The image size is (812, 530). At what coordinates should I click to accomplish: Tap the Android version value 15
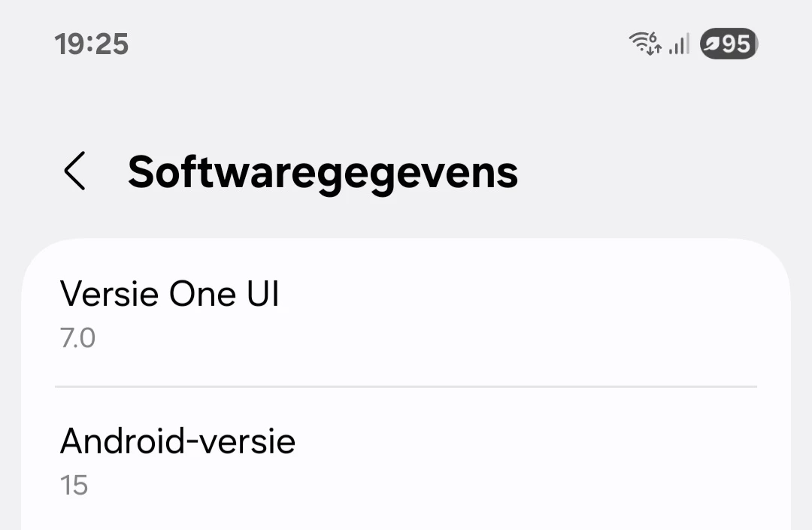click(x=74, y=486)
